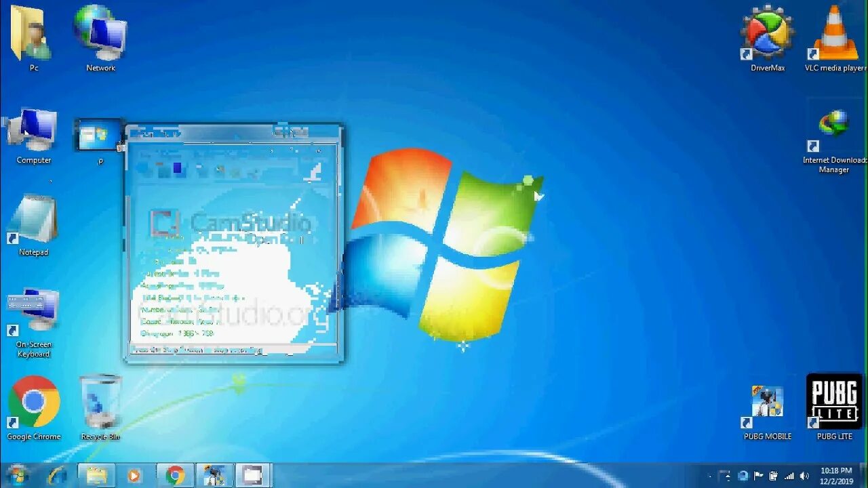Open VLC media player shortcut
The image size is (868, 488).
pos(835,39)
